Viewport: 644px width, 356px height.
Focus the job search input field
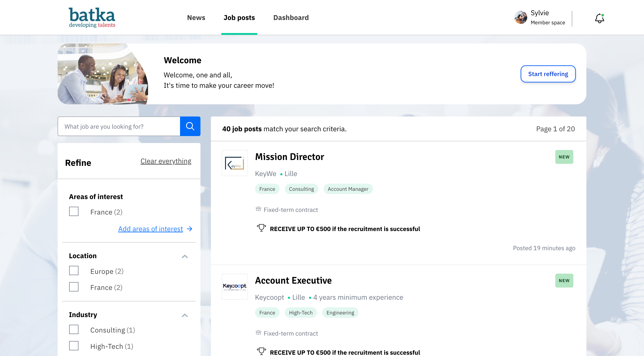click(119, 126)
